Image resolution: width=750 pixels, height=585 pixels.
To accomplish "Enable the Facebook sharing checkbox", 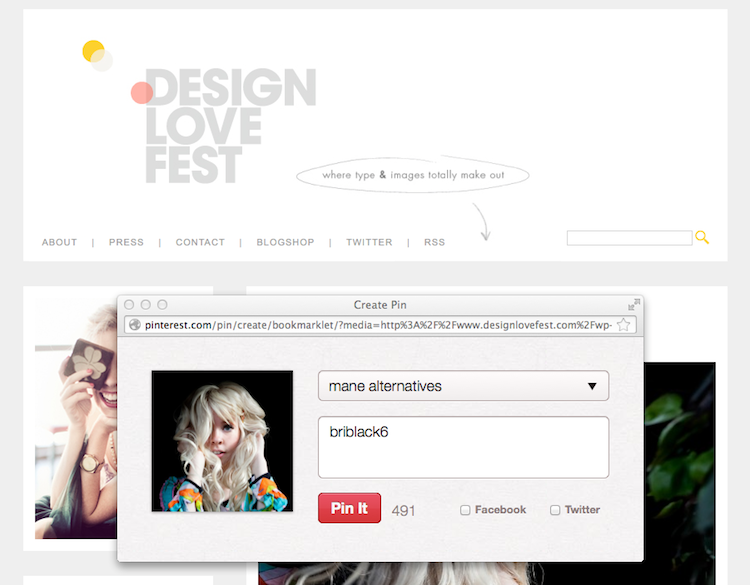I will point(465,510).
